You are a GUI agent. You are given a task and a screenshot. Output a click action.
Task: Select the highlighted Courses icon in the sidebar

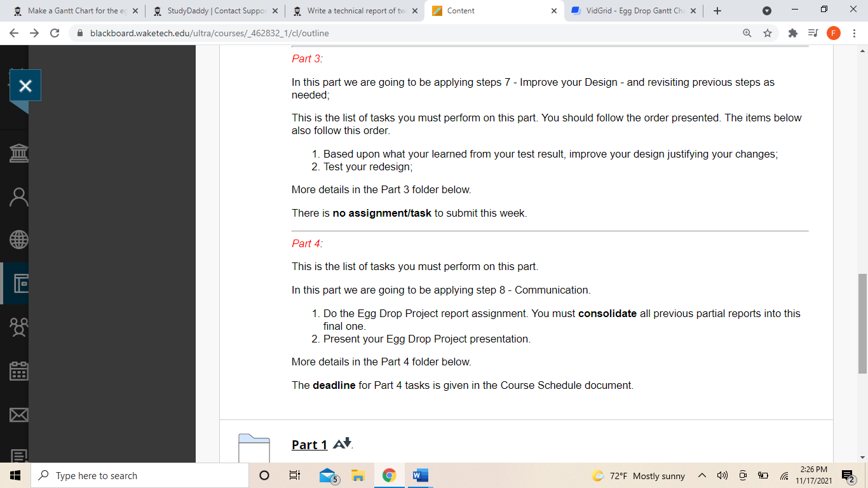(17, 284)
